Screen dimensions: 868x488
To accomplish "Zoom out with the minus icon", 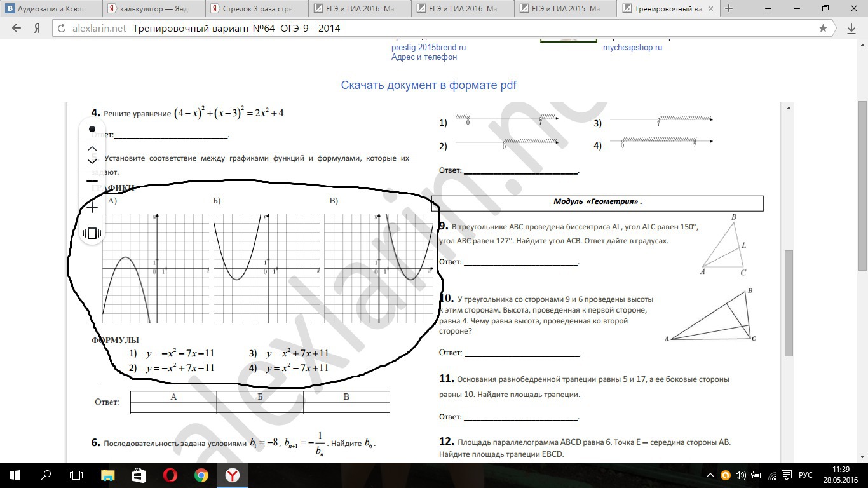I will (x=92, y=182).
